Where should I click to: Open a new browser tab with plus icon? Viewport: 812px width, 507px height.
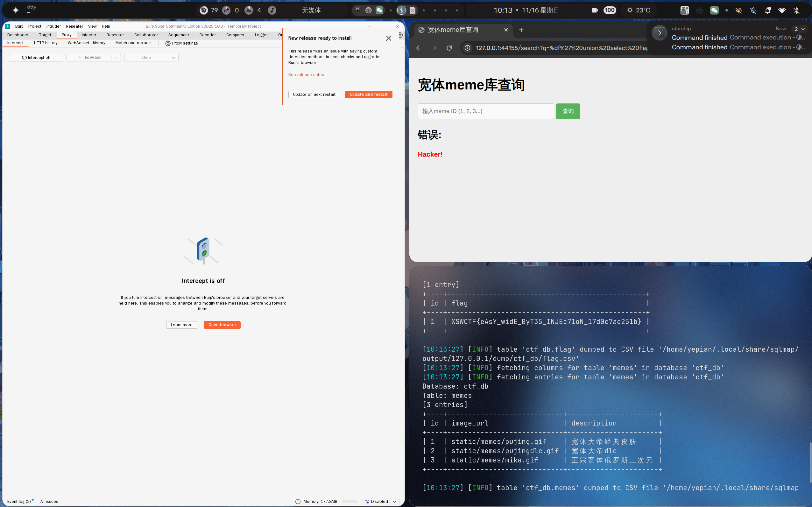(x=521, y=30)
